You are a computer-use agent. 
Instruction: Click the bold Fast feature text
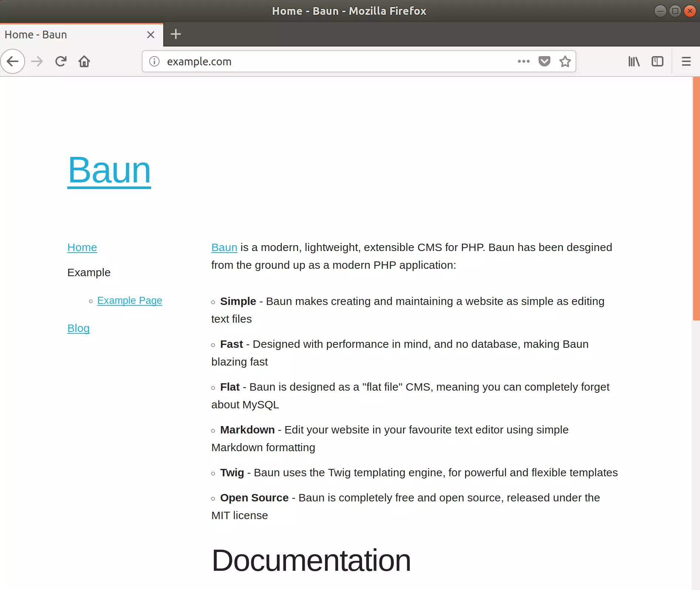coord(231,344)
